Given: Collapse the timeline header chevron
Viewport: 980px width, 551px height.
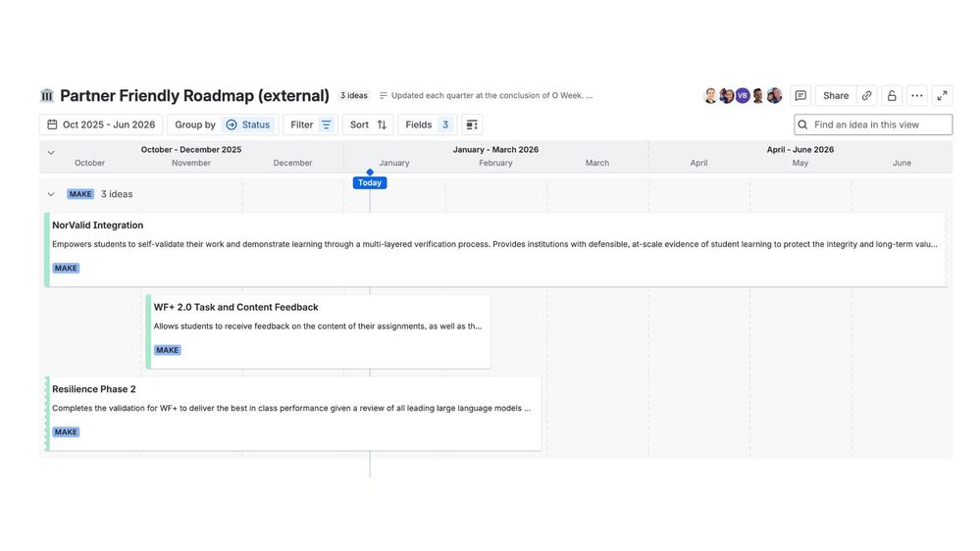Looking at the screenshot, I should pos(51,152).
